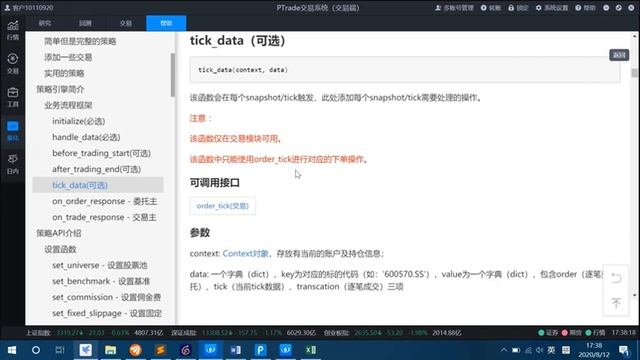Open the Windows Start menu
Screen dimensions: 640x360
pos(12,350)
